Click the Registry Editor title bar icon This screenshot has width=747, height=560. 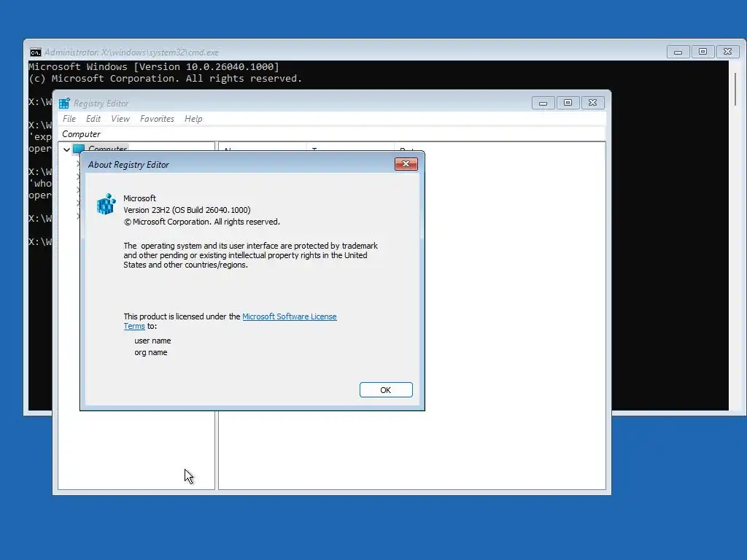point(64,104)
